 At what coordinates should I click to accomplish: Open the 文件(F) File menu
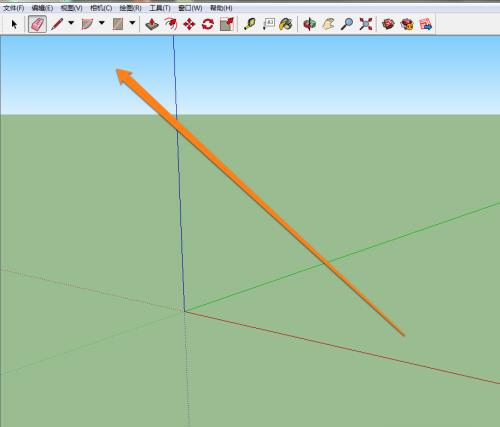(x=13, y=8)
